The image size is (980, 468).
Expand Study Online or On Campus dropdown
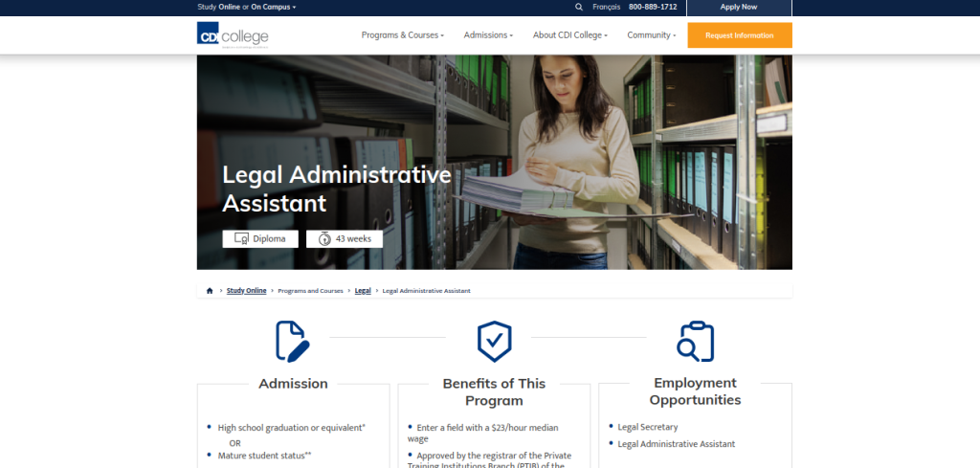coord(247,7)
